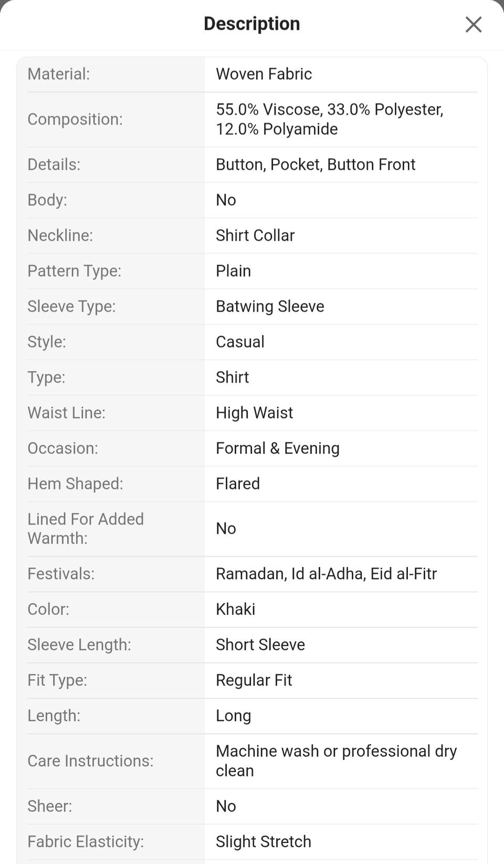Select the High Waist value
This screenshot has height=864, width=504.
coord(254,413)
